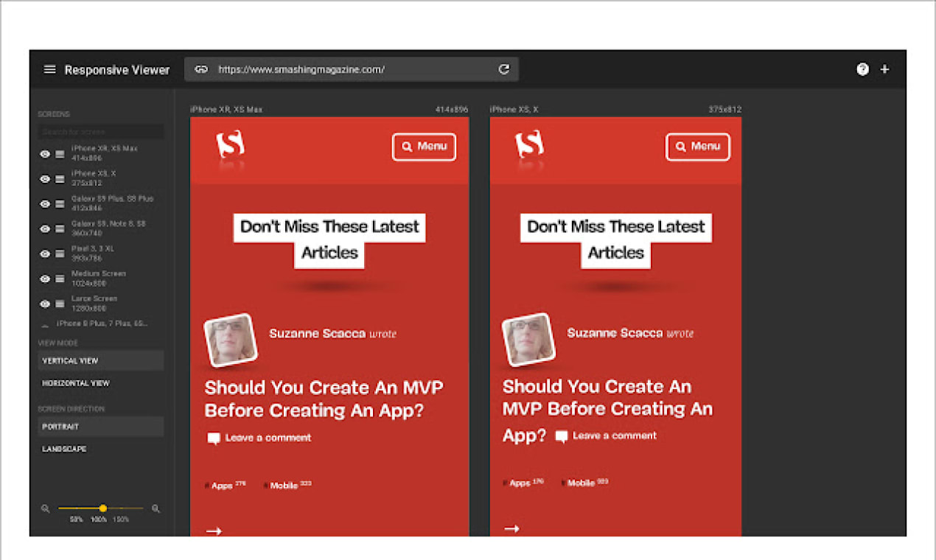Screen dimensions: 936x560
Task: Select the iPhone 8 Plus, 7 Plus entry
Action: [104, 323]
